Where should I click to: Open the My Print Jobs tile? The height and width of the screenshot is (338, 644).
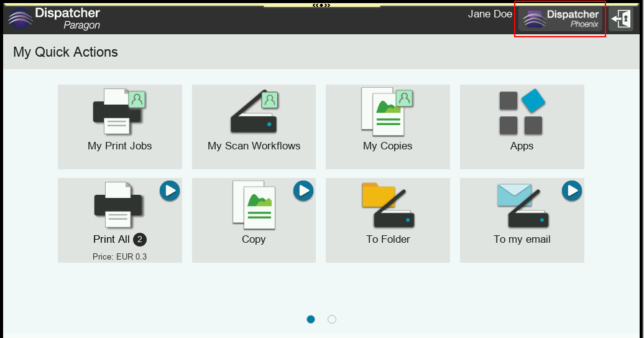click(x=119, y=126)
